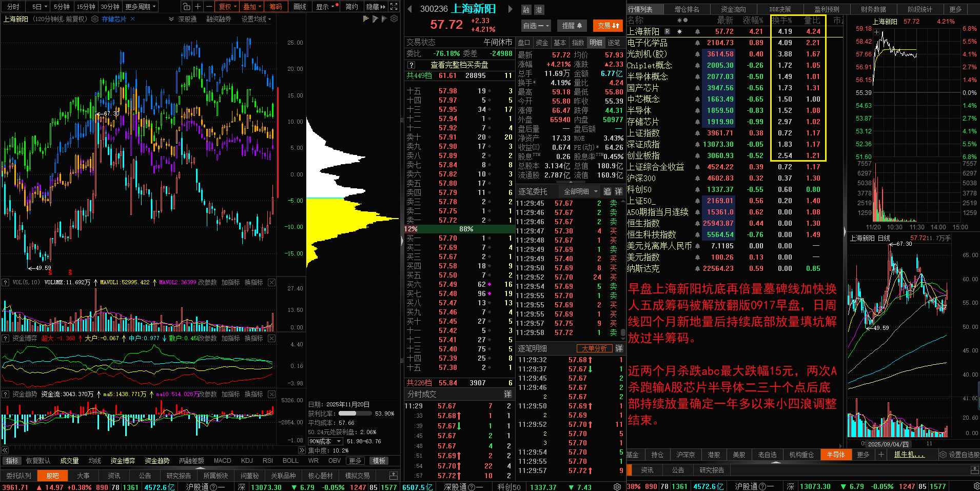This screenshot has width=980, height=491.
Task: Open help for 资金趋势 indicator panel
Action: click(6, 395)
